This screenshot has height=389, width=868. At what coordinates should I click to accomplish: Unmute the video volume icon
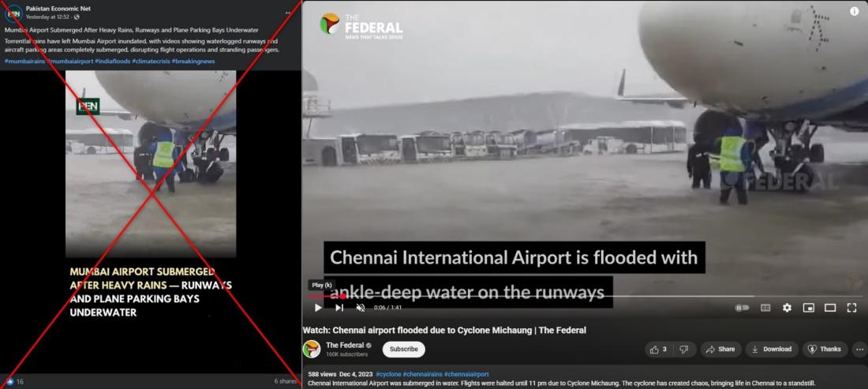click(361, 308)
